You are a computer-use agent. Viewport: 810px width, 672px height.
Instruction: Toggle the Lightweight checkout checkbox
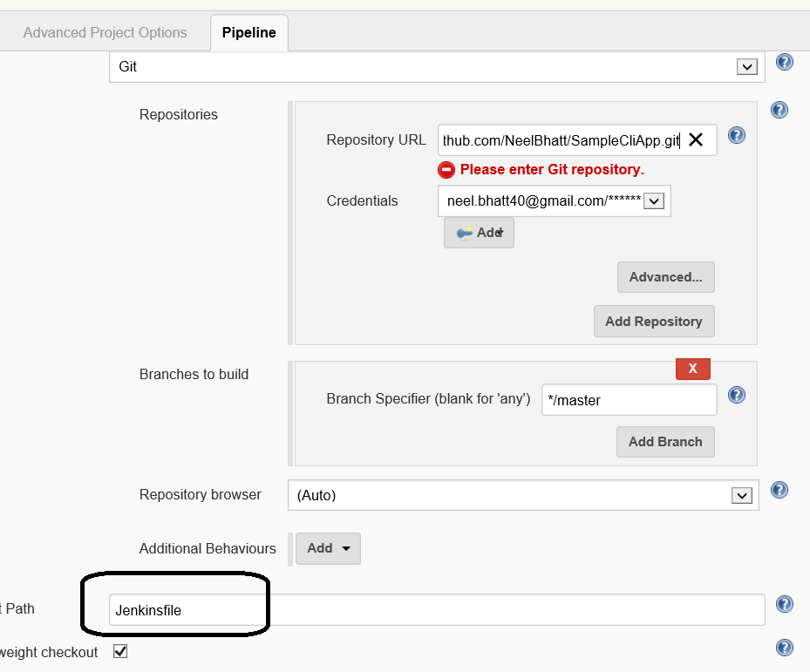[120, 651]
